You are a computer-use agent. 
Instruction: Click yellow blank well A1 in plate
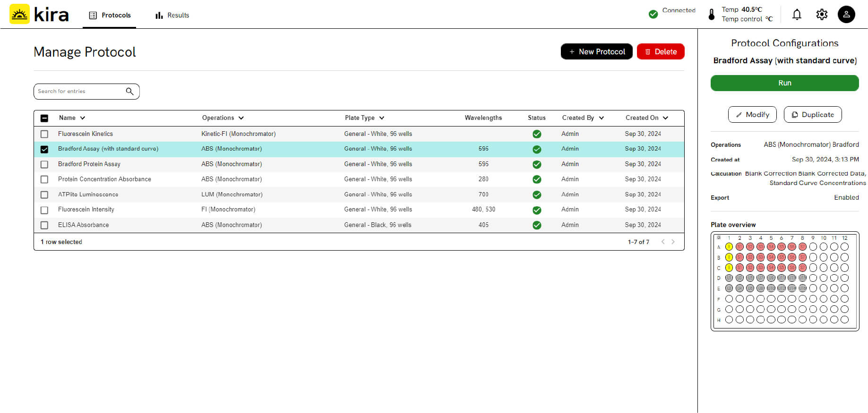pyautogui.click(x=729, y=246)
